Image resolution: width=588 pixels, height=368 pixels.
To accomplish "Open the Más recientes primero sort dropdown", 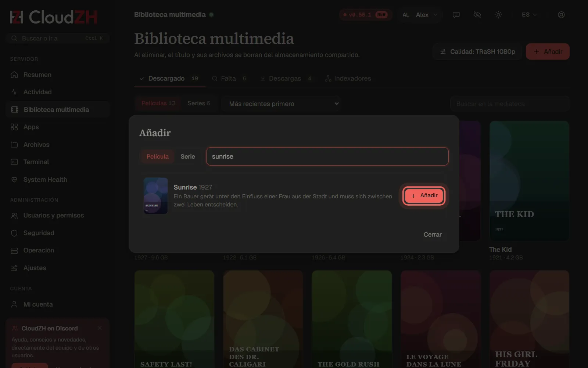I will (x=281, y=104).
